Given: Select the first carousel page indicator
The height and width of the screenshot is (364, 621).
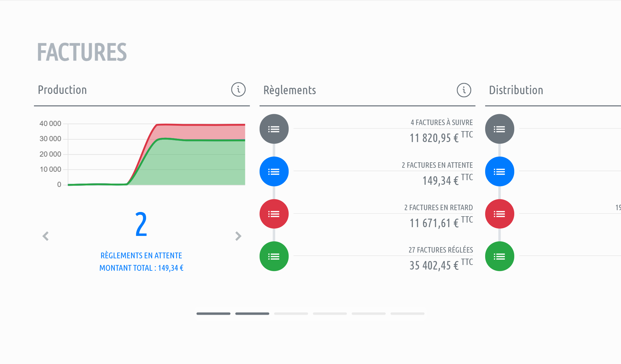Looking at the screenshot, I should pos(213,314).
